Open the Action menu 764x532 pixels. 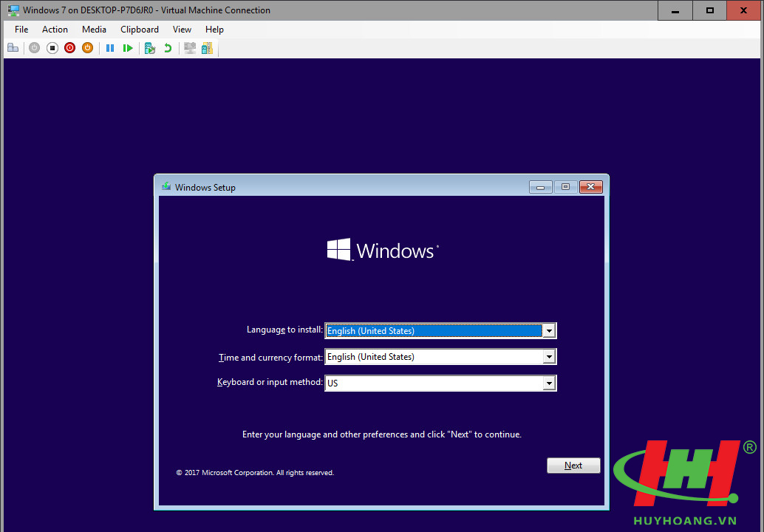click(x=55, y=30)
